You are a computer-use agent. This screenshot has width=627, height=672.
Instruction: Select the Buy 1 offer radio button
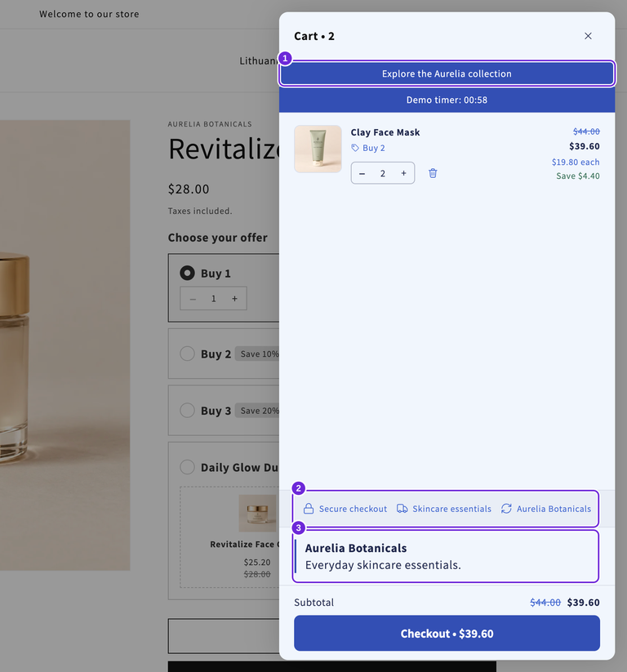[187, 273]
